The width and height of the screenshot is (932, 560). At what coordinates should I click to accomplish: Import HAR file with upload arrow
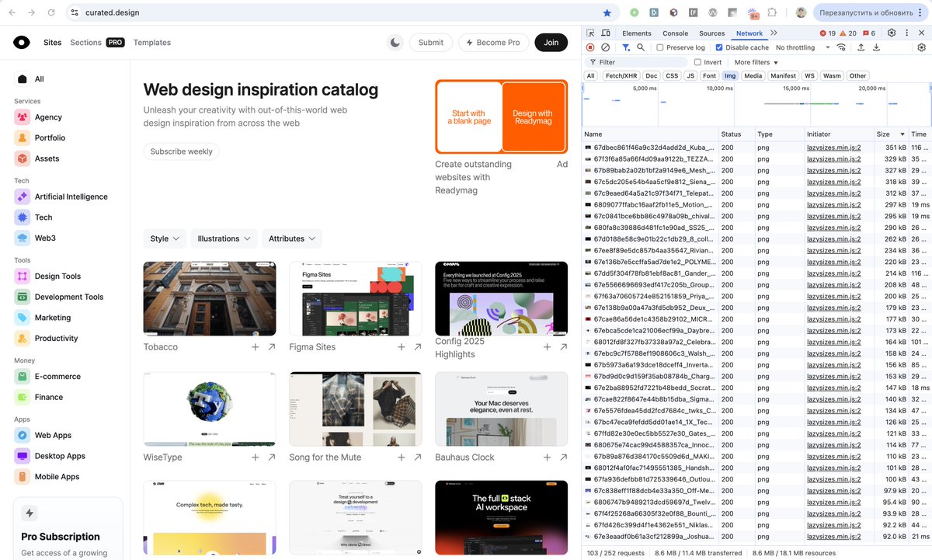click(861, 47)
